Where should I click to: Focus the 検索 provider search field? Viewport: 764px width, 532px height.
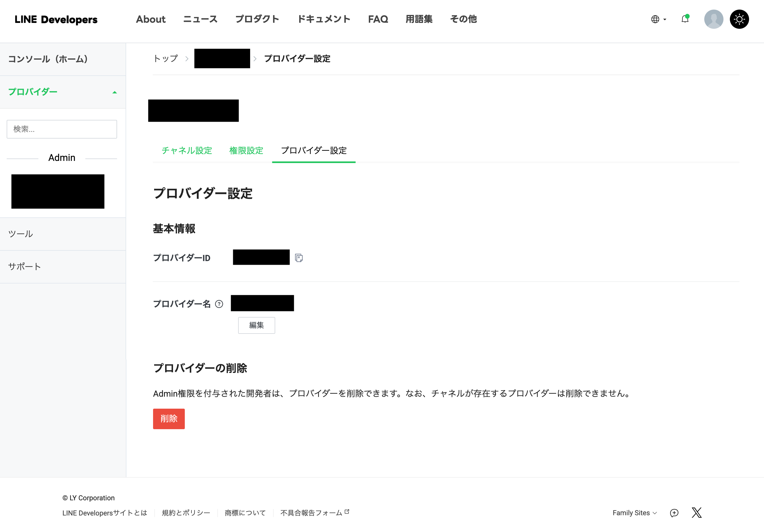[x=62, y=129]
